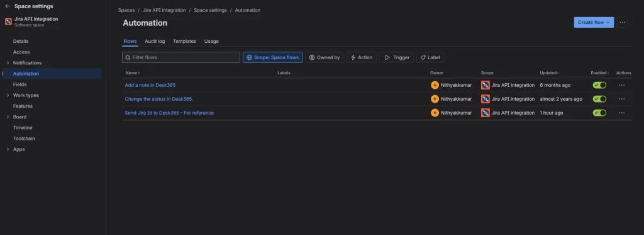Open actions menu for Send Jira Id to Desk365
644x235 pixels.
click(x=621, y=113)
